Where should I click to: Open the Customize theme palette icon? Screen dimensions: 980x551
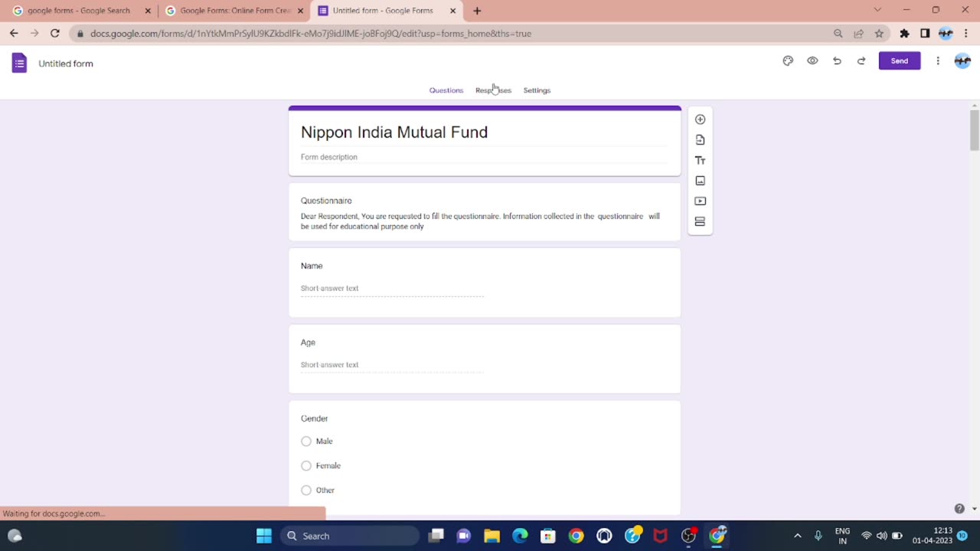point(788,61)
